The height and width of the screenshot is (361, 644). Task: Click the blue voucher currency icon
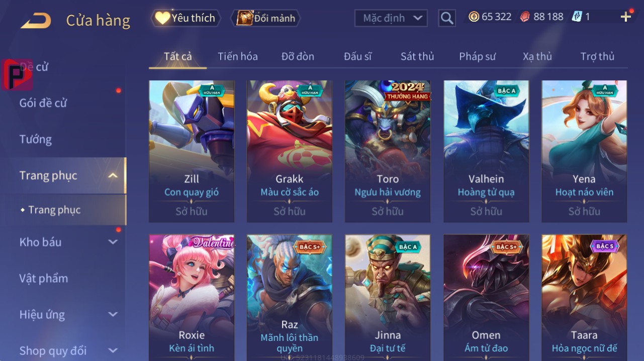coord(577,17)
